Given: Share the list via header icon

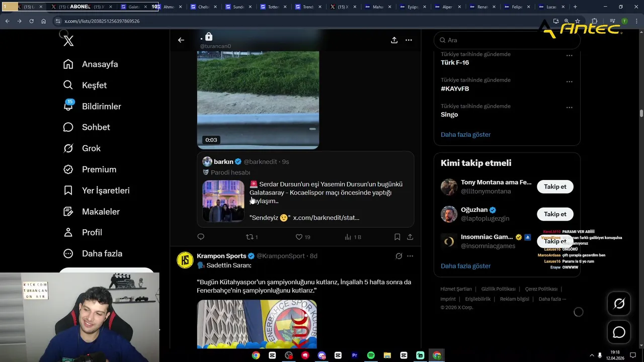Looking at the screenshot, I should point(394,40).
